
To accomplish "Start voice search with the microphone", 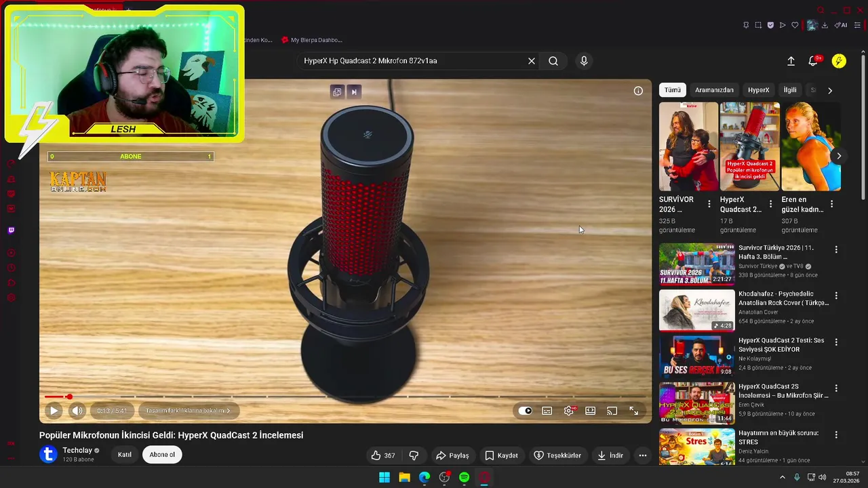I will pos(584,61).
